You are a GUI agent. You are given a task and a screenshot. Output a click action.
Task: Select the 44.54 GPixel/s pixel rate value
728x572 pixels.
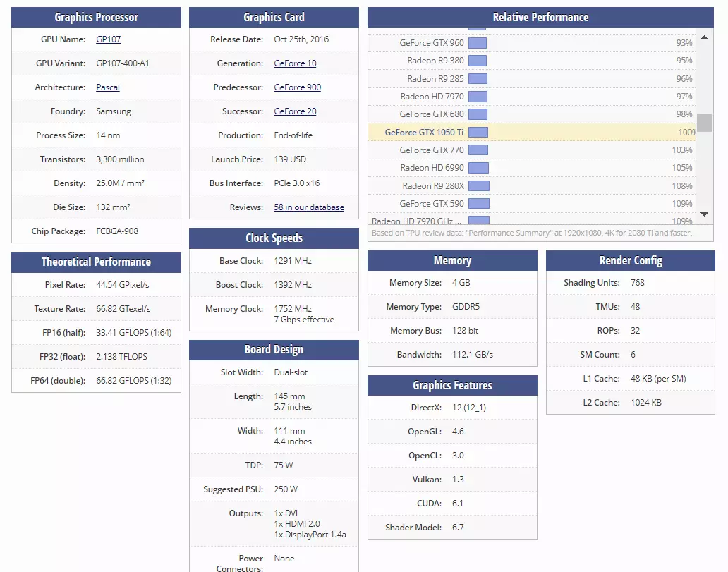point(123,285)
